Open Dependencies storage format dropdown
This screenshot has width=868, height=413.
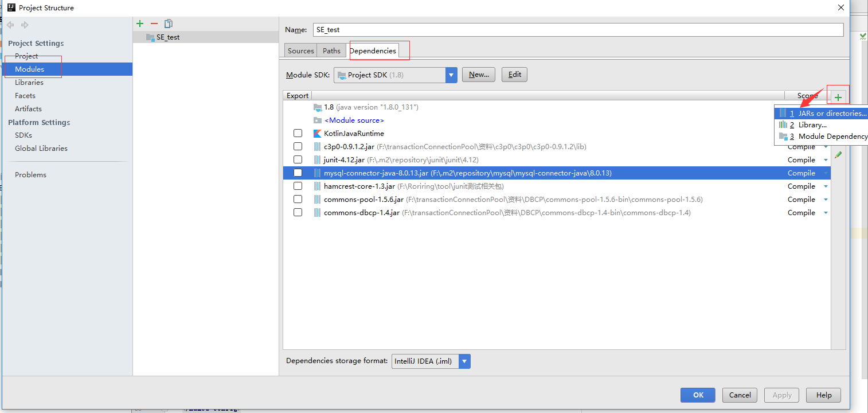point(464,361)
